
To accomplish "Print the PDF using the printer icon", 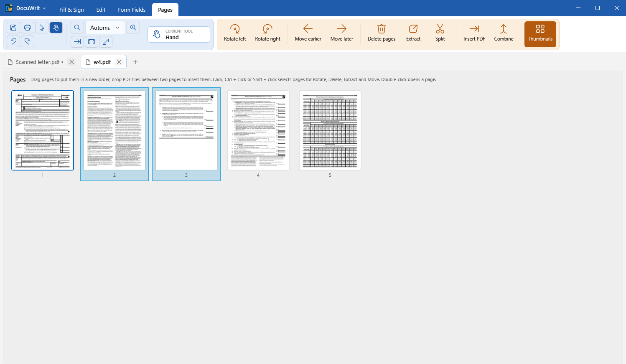I will pos(28,28).
